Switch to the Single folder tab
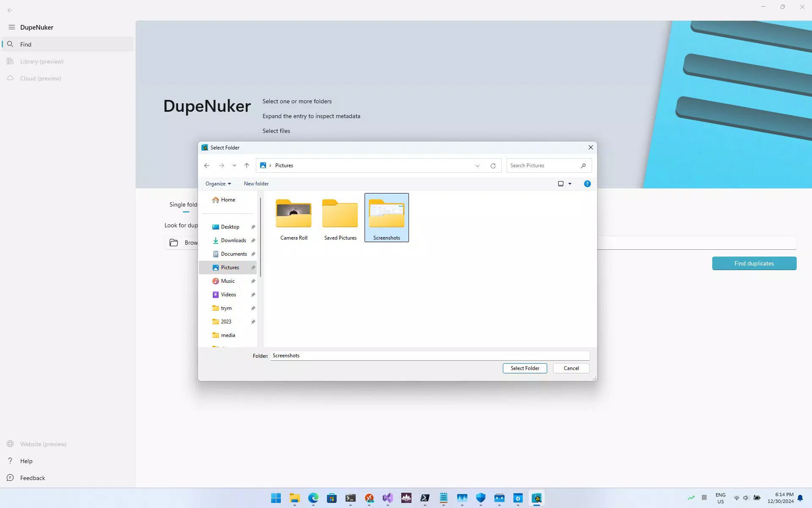812x508 pixels. pyautogui.click(x=184, y=204)
